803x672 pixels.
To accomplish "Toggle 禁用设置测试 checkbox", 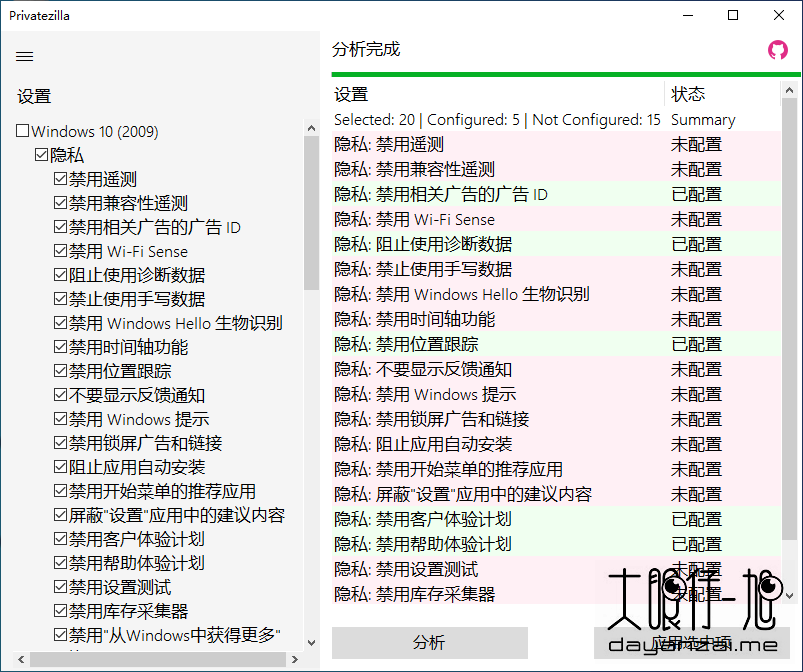I will pos(60,587).
